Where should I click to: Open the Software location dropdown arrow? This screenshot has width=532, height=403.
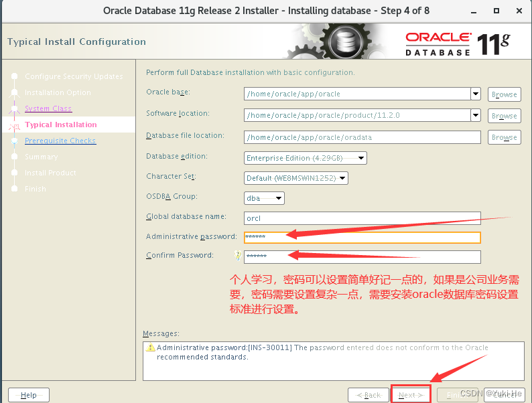(x=476, y=116)
